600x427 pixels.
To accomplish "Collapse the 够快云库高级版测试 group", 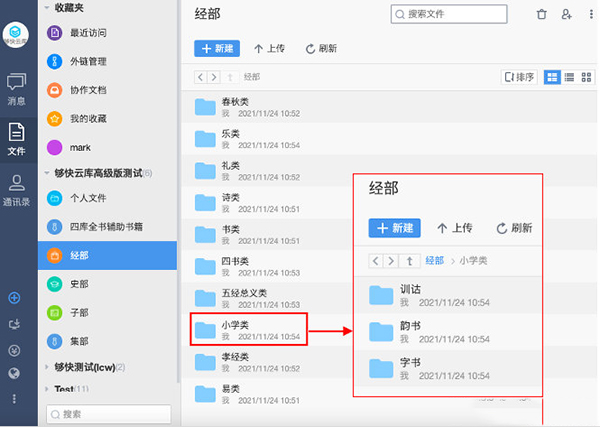I will [x=47, y=173].
